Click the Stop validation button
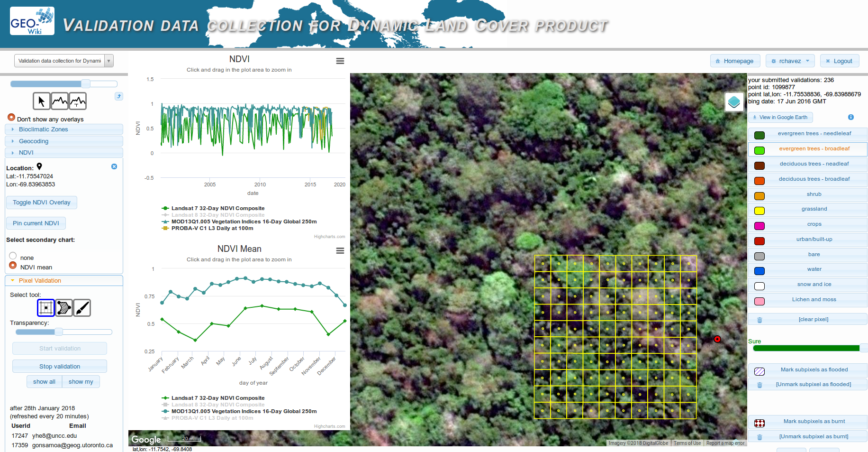 tap(60, 366)
